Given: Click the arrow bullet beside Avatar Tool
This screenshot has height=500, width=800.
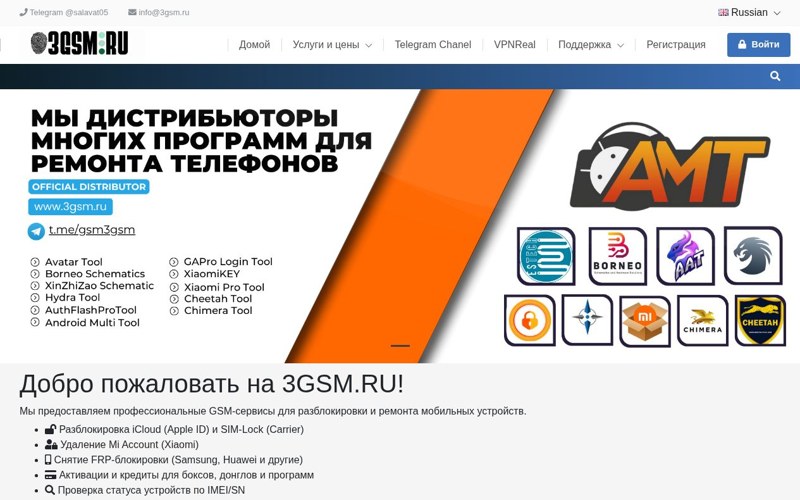Looking at the screenshot, I should click(35, 262).
